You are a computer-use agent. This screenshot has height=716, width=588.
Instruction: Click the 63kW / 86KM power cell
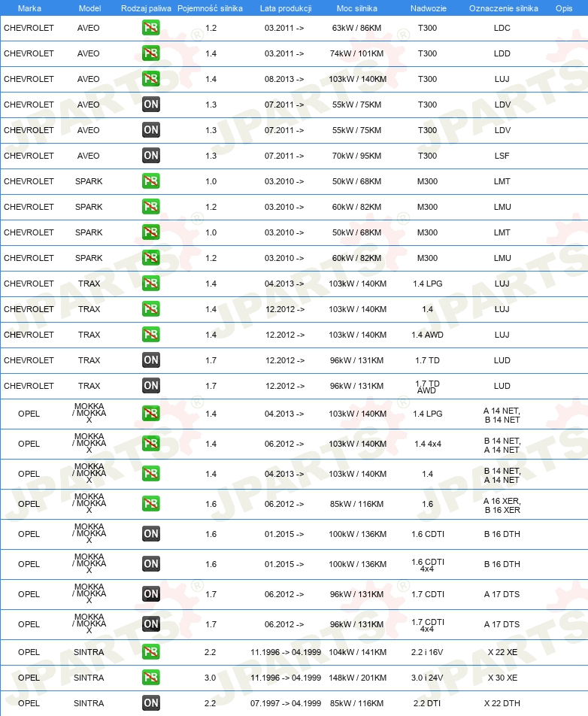coord(357,28)
